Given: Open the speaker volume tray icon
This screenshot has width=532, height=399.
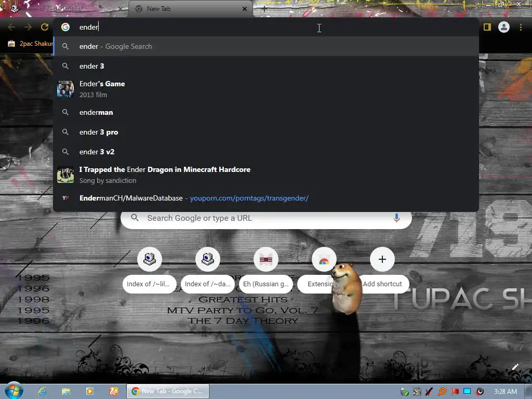Looking at the screenshot, I should (x=480, y=392).
